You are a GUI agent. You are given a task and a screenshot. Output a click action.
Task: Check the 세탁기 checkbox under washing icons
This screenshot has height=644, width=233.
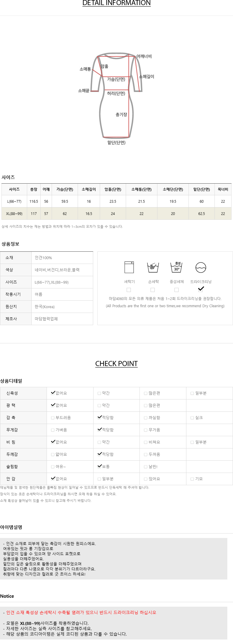point(129,290)
